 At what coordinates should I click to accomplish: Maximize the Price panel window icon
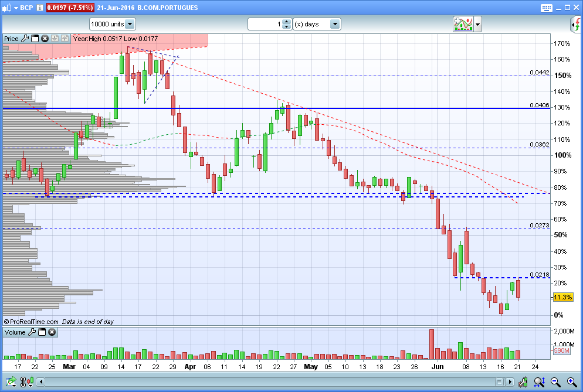[x=35, y=38]
